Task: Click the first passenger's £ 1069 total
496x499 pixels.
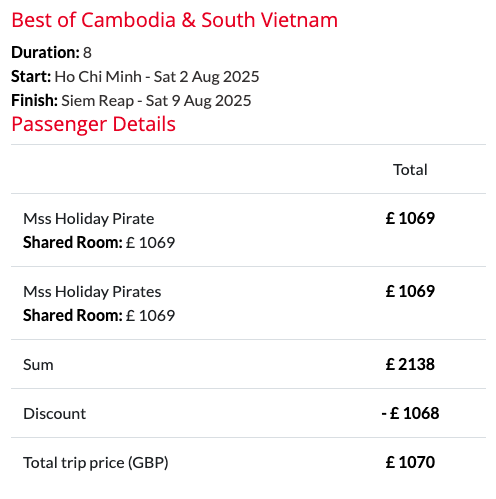Action: click(x=410, y=218)
